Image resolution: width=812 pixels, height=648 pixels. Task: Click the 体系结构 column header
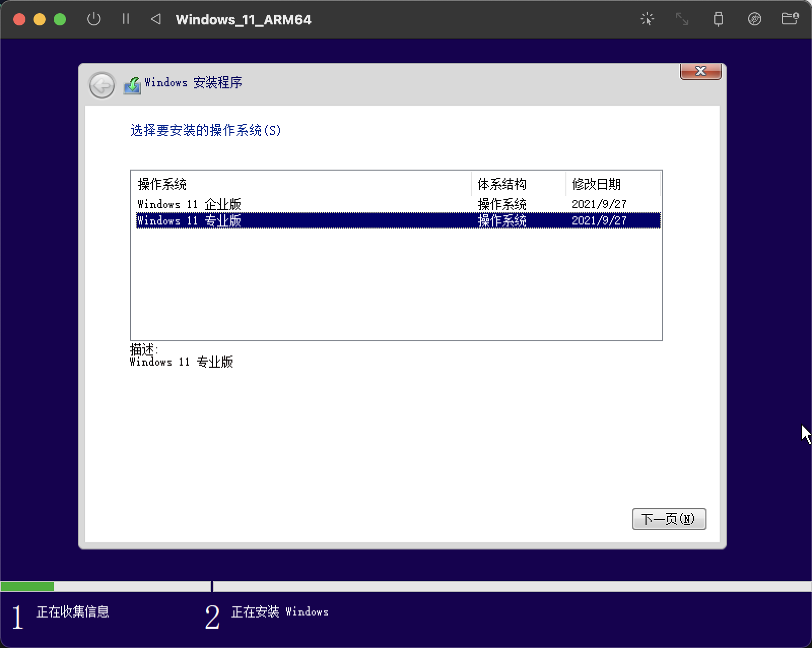(x=501, y=184)
